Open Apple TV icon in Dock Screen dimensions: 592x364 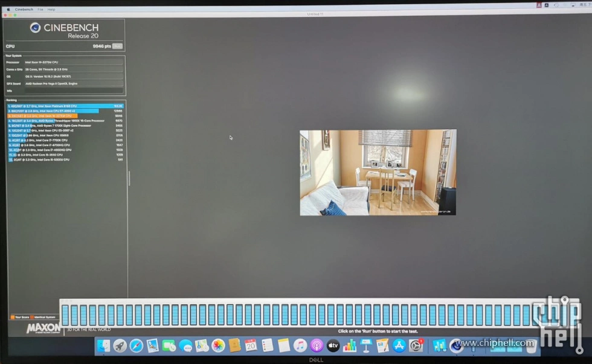pyautogui.click(x=333, y=345)
